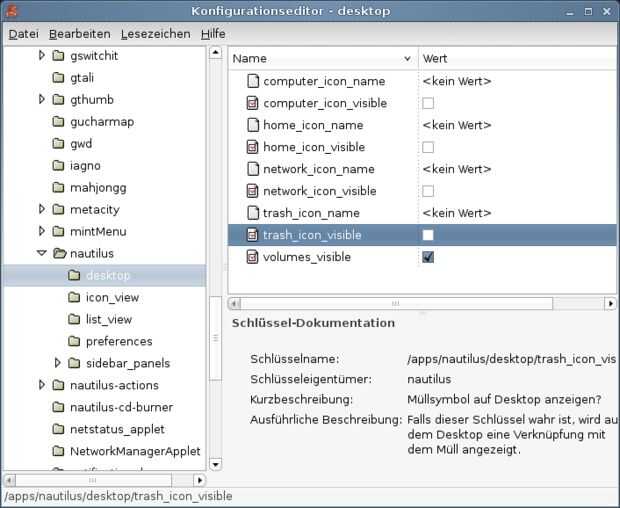
Task: Click the key list horizontal scrollbar thumb
Action: pyautogui.click(x=396, y=304)
